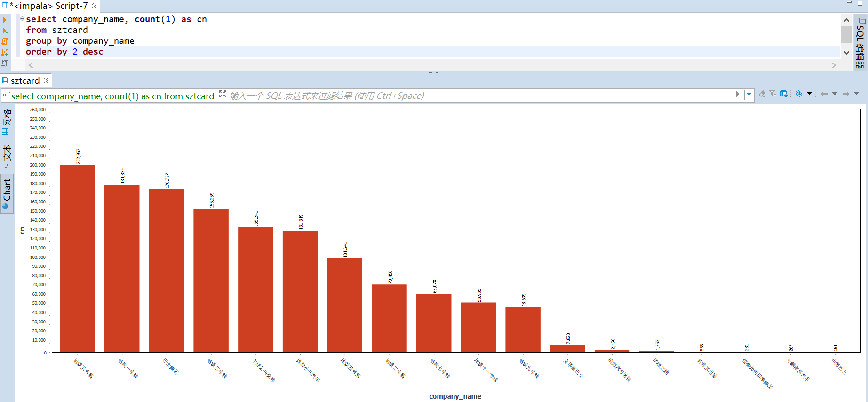Click the bar labeled 53,935
Screen dimensions: 868x402
(x=478, y=327)
